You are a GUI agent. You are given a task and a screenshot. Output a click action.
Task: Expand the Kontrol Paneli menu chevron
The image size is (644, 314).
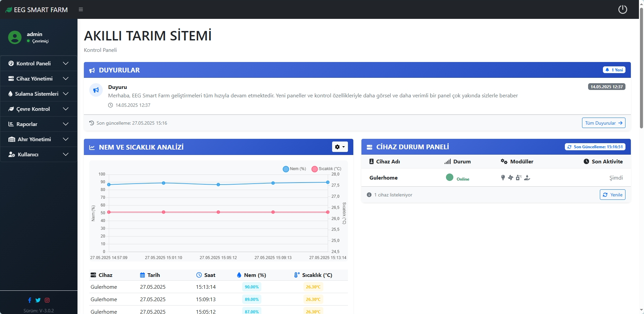[66, 63]
